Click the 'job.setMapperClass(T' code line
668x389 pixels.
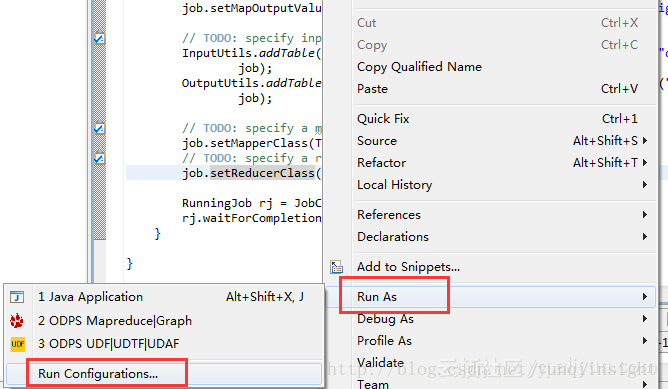(x=251, y=143)
